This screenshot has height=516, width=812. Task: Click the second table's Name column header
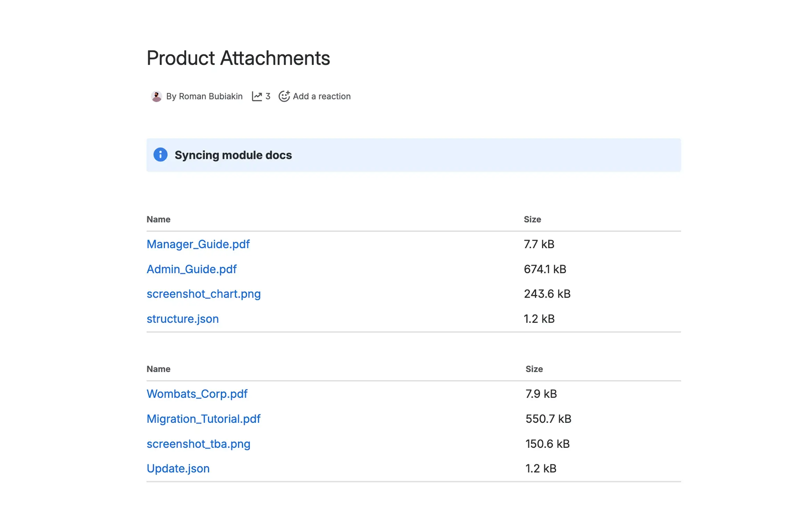(x=159, y=369)
